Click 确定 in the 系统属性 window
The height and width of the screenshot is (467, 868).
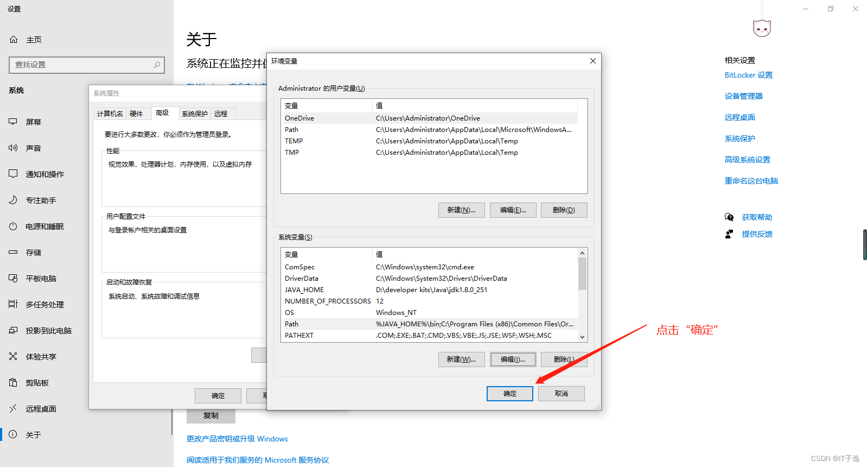218,396
